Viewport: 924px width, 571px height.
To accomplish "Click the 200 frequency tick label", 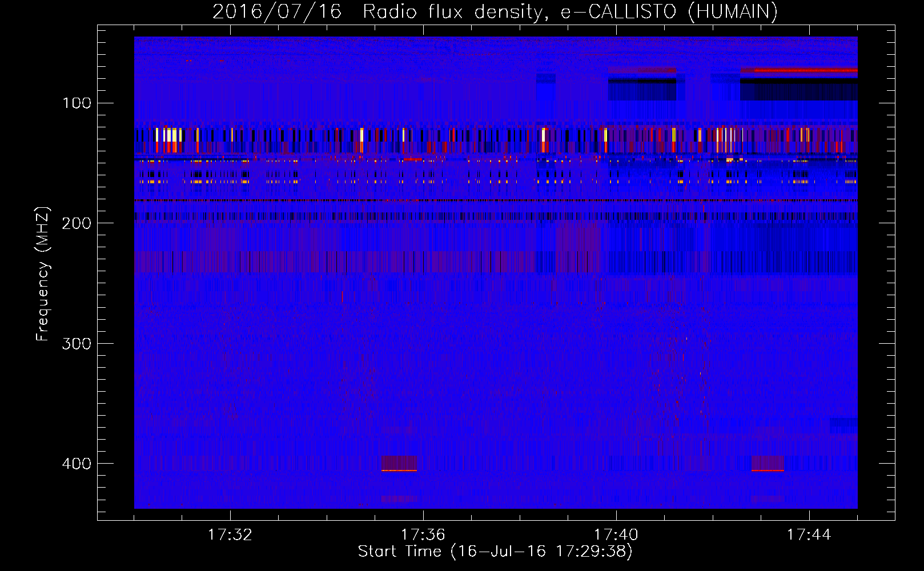I will click(x=77, y=223).
